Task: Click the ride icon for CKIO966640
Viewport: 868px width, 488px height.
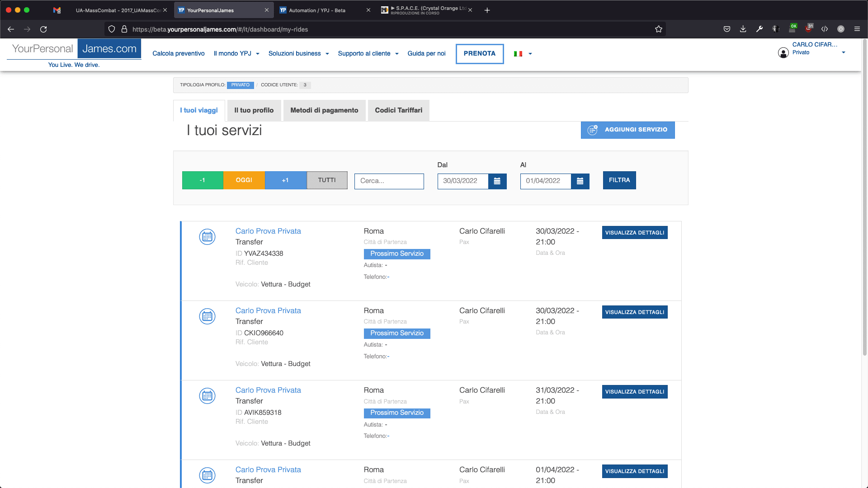Action: [207, 316]
